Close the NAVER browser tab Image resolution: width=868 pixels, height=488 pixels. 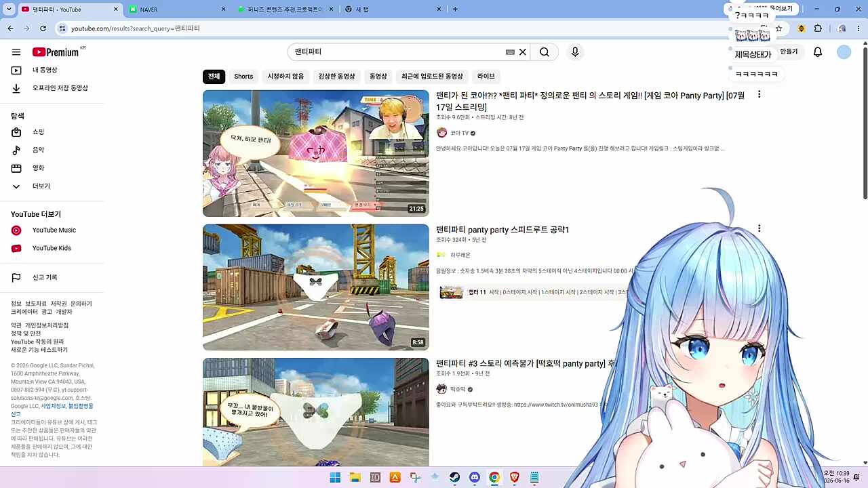point(224,9)
